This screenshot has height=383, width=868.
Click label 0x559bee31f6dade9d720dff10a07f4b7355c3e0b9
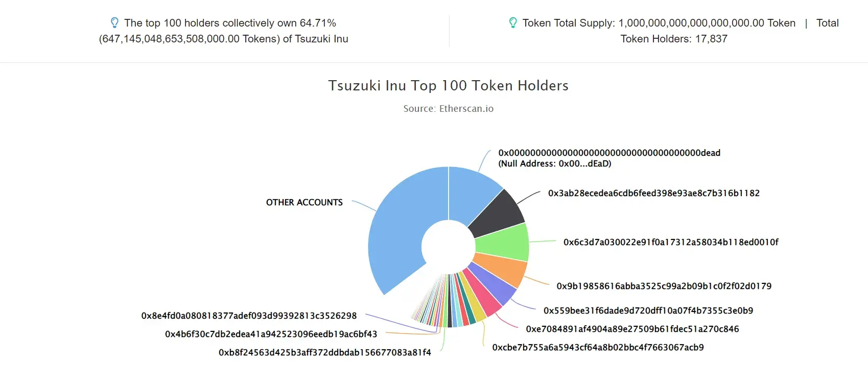(648, 310)
